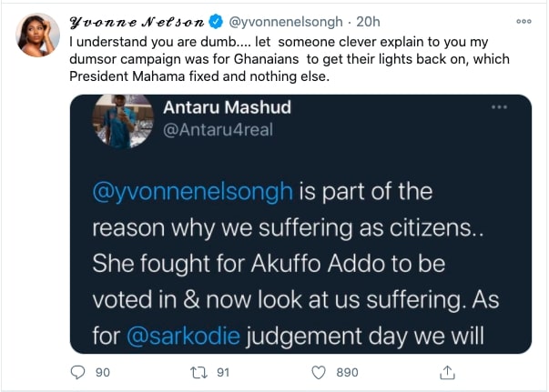The image size is (549, 392).
Task: Click the 90 replies count
Action: click(x=103, y=373)
